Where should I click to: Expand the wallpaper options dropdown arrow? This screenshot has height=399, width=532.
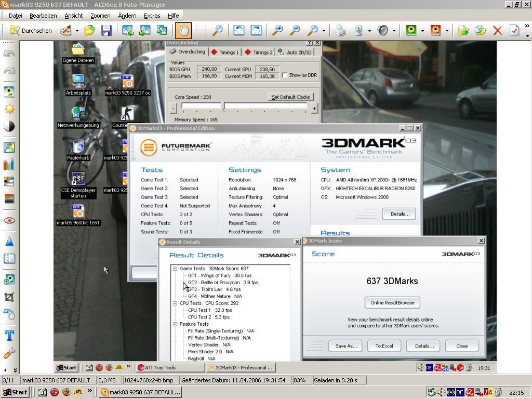tap(369, 31)
